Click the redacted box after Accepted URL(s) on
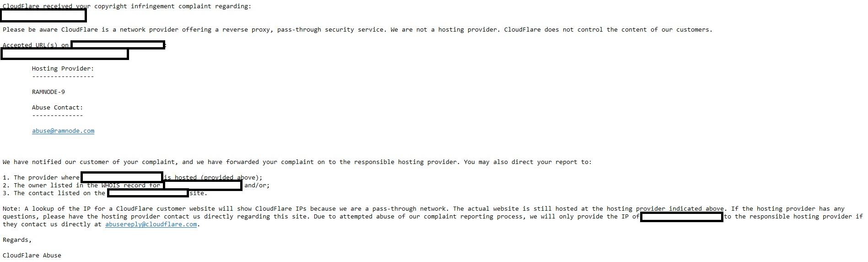868x262 pixels. click(118, 45)
